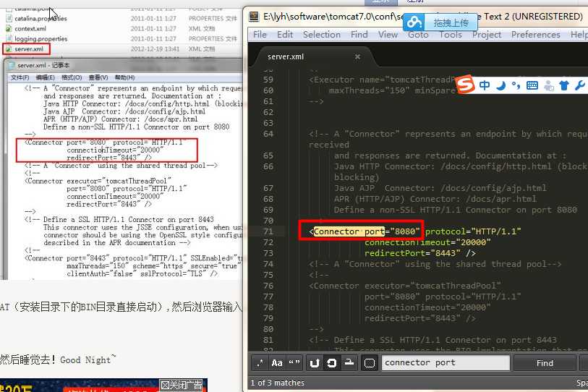Click the Find button in Sublime

[545, 363]
